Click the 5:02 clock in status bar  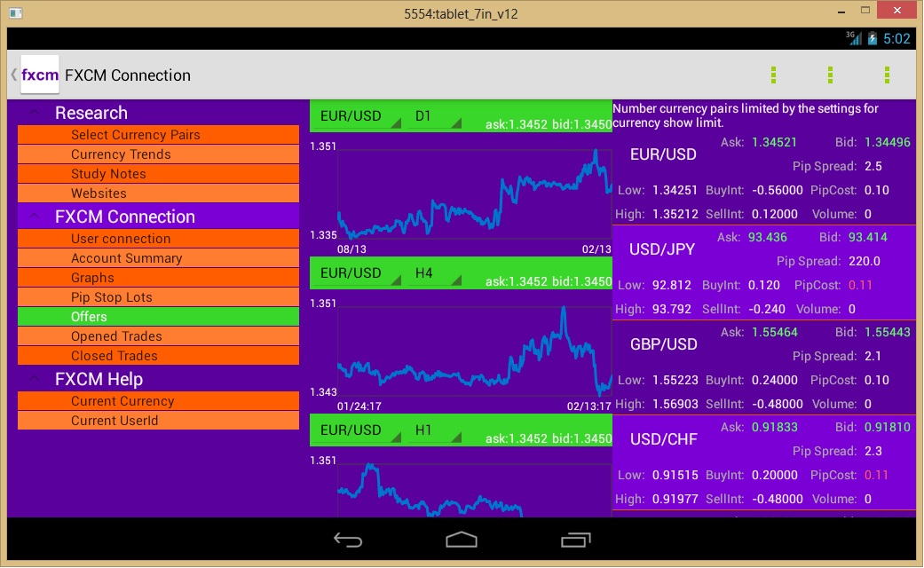point(896,39)
